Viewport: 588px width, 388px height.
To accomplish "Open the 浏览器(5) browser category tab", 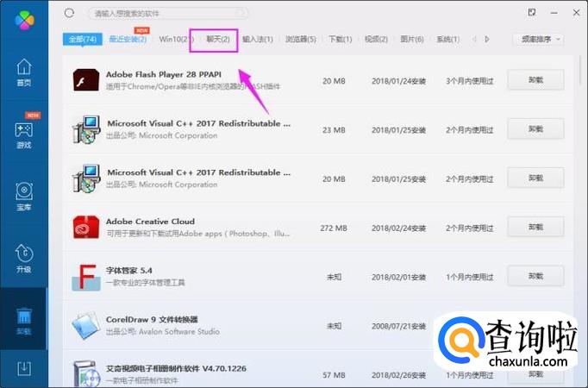I will click(301, 39).
